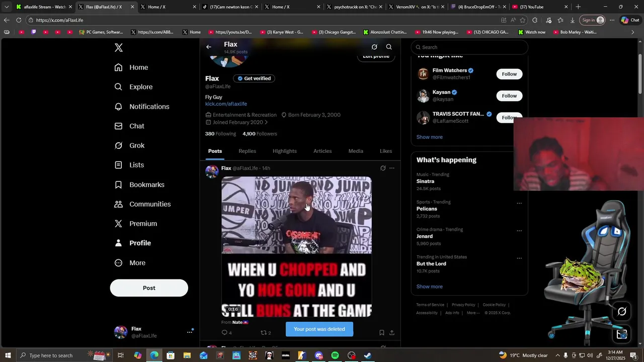This screenshot has width=644, height=362.
Task: Open Communities in the sidebar
Action: tap(142, 204)
